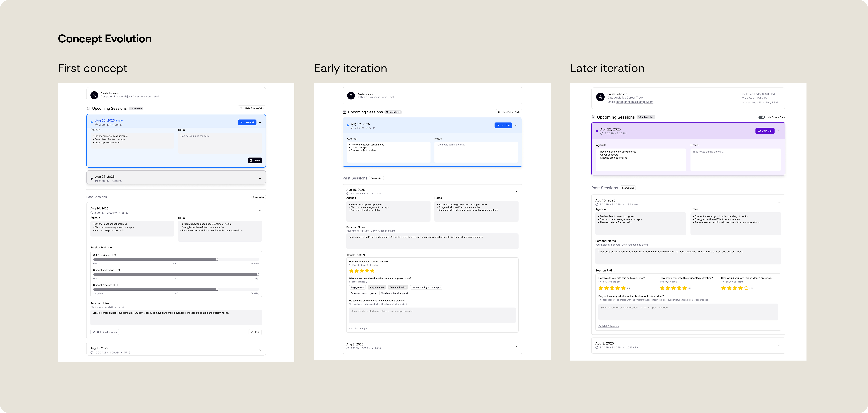
Task: Toggle Hide Future Calls switch in Later iteration
Action: point(761,117)
